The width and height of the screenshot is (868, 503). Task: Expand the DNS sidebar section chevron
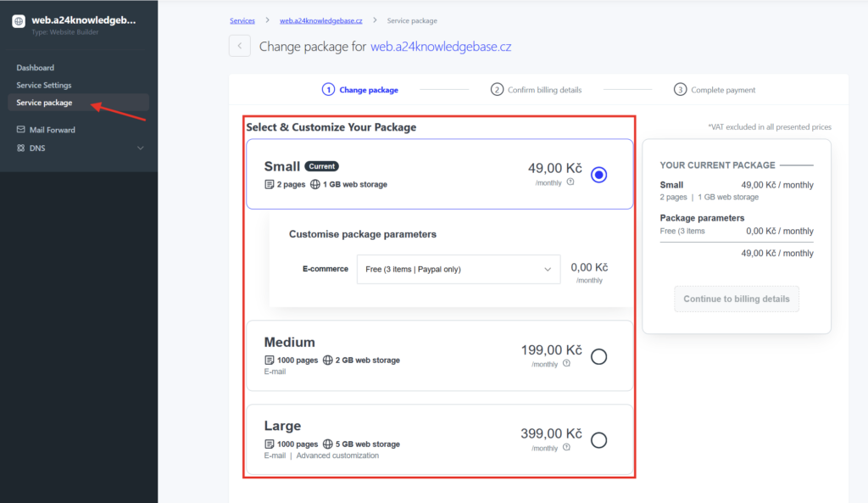tap(141, 148)
